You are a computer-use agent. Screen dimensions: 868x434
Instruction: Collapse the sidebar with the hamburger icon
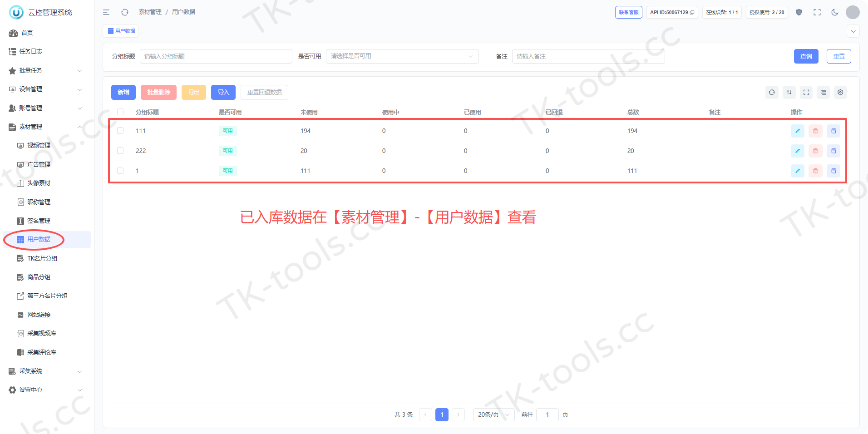pyautogui.click(x=106, y=12)
